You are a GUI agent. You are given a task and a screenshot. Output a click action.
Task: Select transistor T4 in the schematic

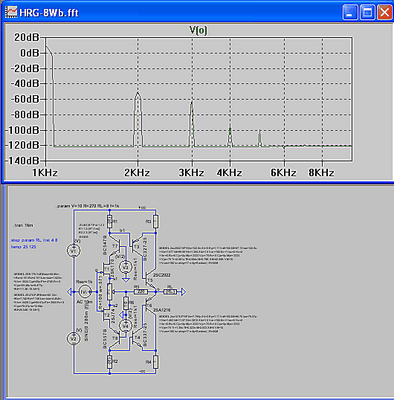coord(136,338)
